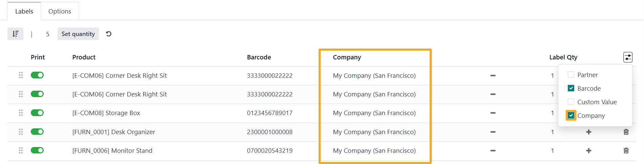Select drag handle for Desk Organizer row
This screenshot has width=644, height=164.
point(21,132)
